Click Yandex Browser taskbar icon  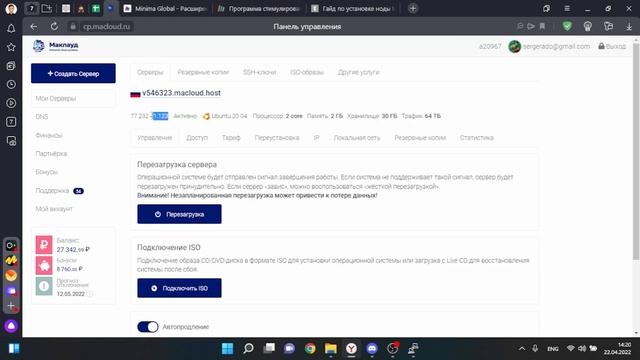tap(351, 348)
